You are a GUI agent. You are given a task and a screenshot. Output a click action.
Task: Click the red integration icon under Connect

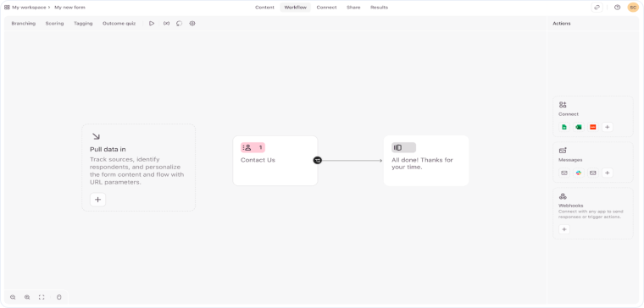point(592,127)
